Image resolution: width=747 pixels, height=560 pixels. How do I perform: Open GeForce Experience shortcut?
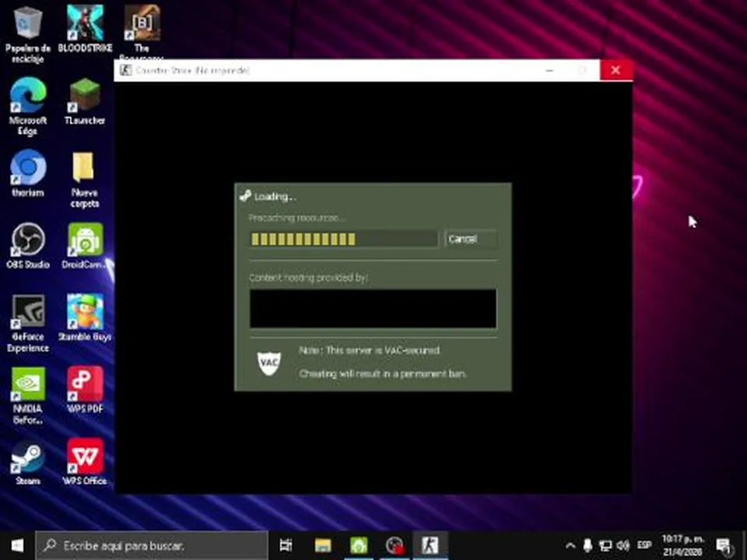[28, 323]
